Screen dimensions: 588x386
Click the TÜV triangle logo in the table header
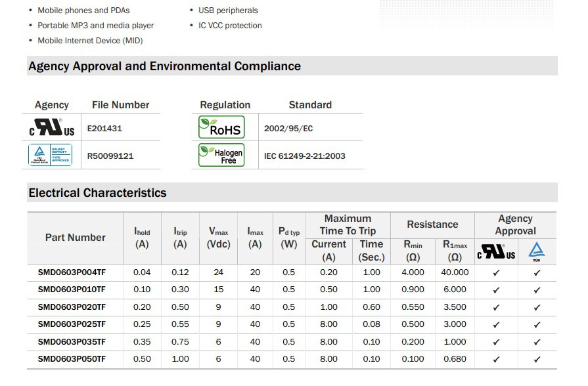pyautogui.click(x=537, y=252)
